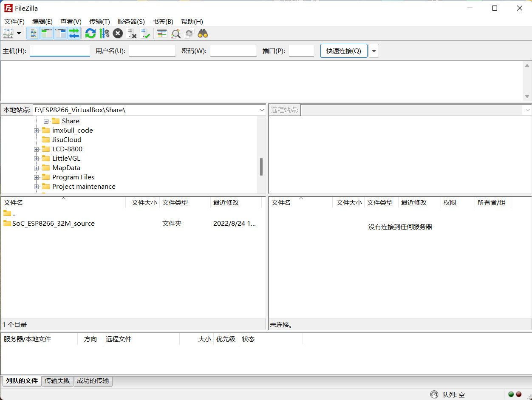Select the Share folder in tree
Viewport: 532px width, 400px height.
click(71, 121)
